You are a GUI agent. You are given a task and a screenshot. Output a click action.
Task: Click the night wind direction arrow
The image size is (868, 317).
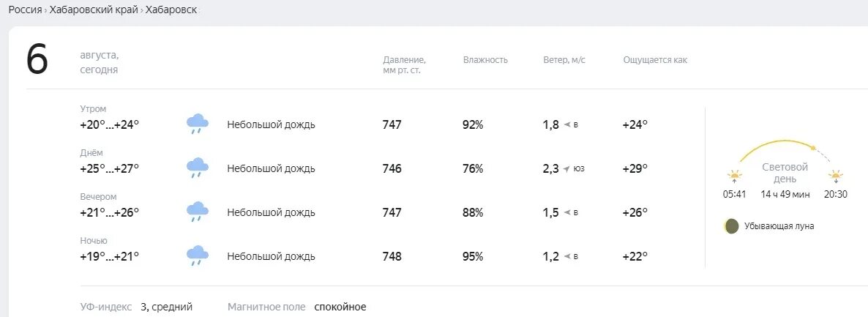567,256
